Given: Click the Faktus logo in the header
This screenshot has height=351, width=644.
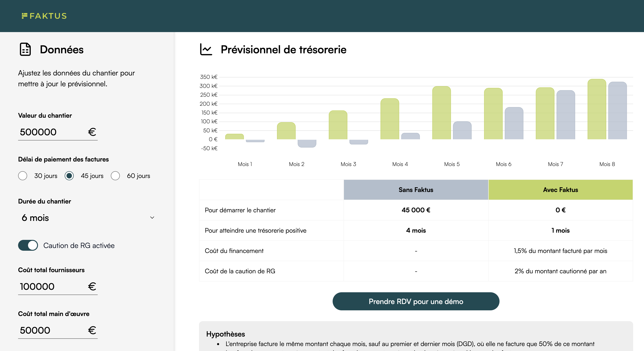Looking at the screenshot, I should (44, 16).
